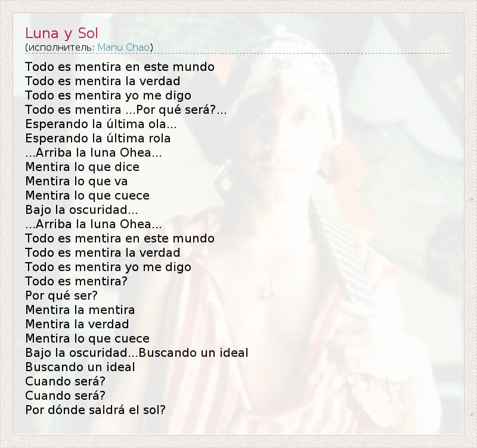Click the line 'Bajo la oscuridad...'
Screen dimensions: 477x448
pyautogui.click(x=82, y=210)
